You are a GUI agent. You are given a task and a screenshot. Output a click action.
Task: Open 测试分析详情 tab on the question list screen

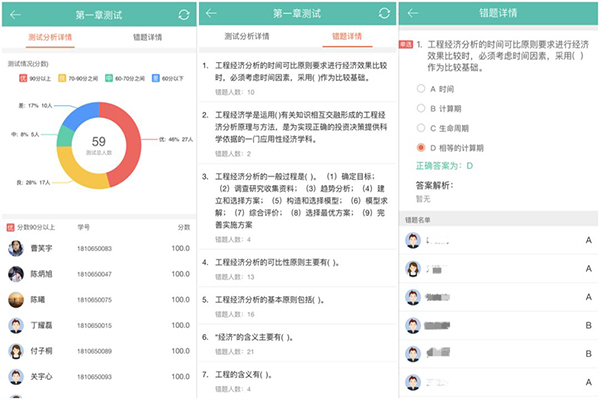(x=247, y=37)
